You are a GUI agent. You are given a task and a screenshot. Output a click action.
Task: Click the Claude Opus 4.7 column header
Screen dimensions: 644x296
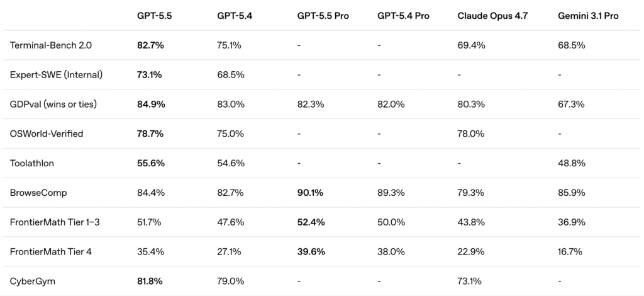pos(492,16)
